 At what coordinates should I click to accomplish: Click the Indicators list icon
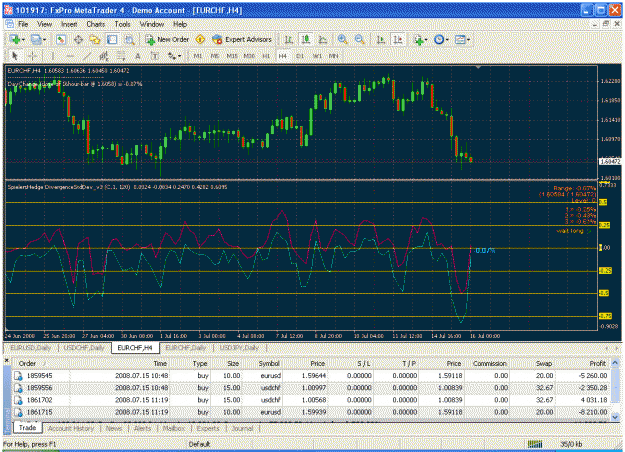point(418,39)
